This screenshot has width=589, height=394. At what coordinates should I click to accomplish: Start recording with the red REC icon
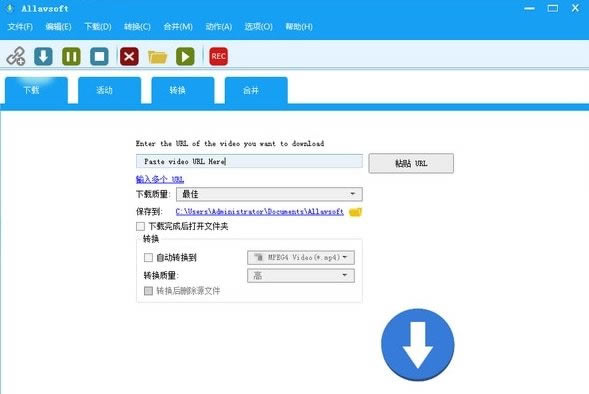pos(218,56)
